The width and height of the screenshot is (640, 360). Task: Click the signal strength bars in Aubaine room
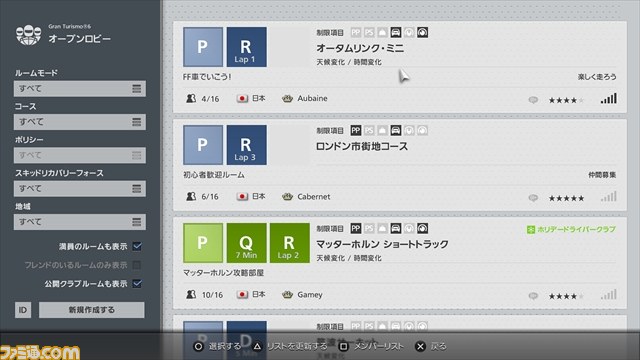[609, 98]
